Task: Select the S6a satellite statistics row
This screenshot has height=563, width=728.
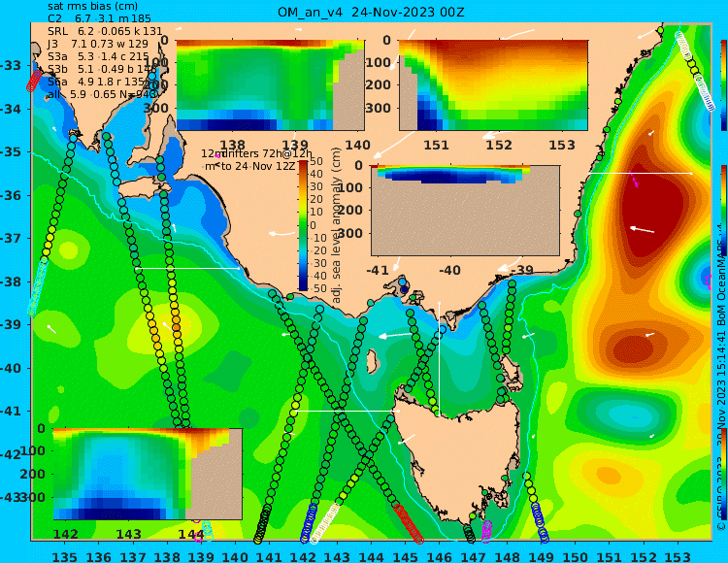Action: (x=98, y=82)
